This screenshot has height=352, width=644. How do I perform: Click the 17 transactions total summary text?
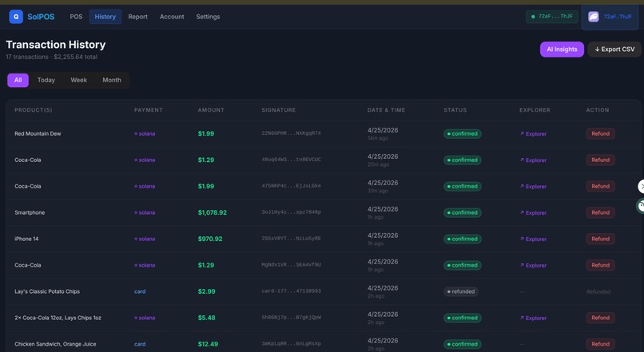click(51, 57)
